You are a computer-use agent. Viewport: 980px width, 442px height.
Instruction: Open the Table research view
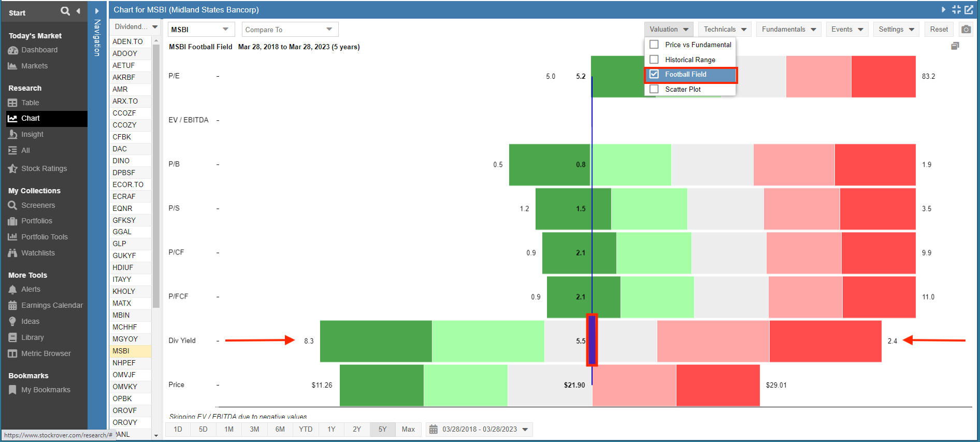30,103
